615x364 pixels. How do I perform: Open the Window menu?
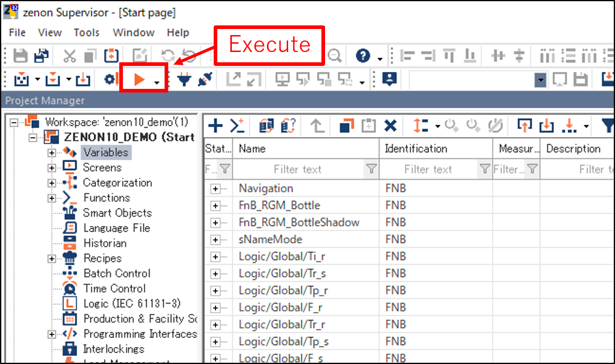pos(134,33)
